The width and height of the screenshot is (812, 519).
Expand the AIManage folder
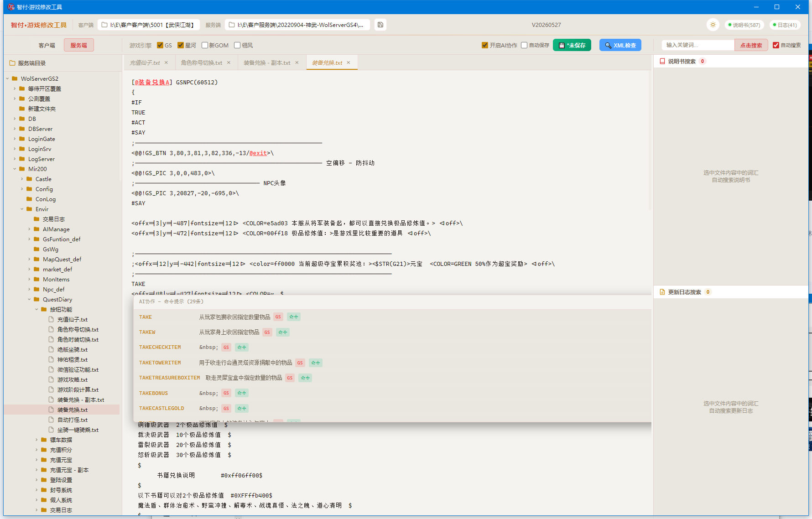[x=30, y=229]
